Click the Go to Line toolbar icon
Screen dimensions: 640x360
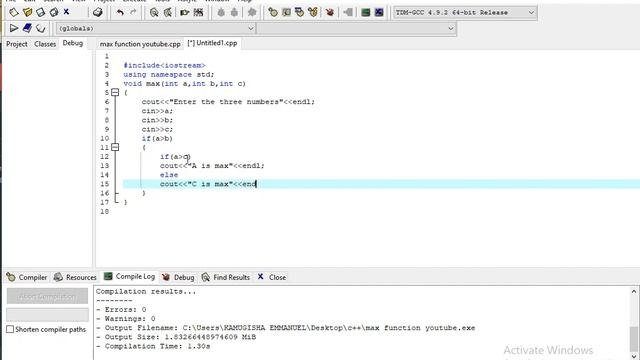(198, 13)
